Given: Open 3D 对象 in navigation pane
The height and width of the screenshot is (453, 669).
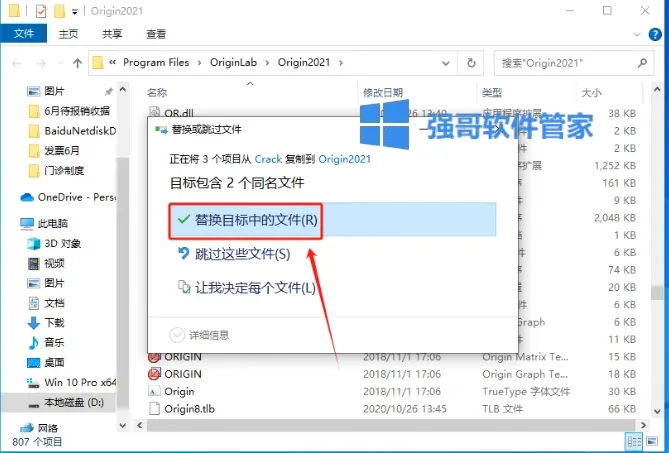Looking at the screenshot, I should [x=55, y=243].
